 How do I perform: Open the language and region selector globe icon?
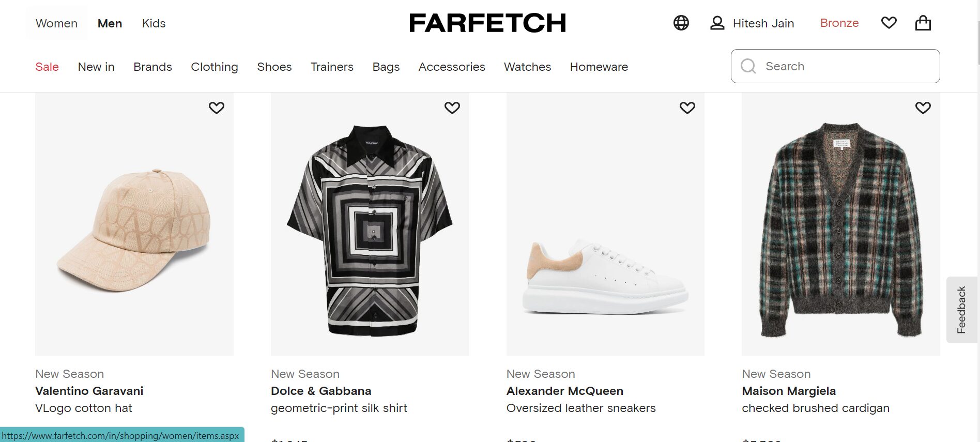tap(681, 23)
